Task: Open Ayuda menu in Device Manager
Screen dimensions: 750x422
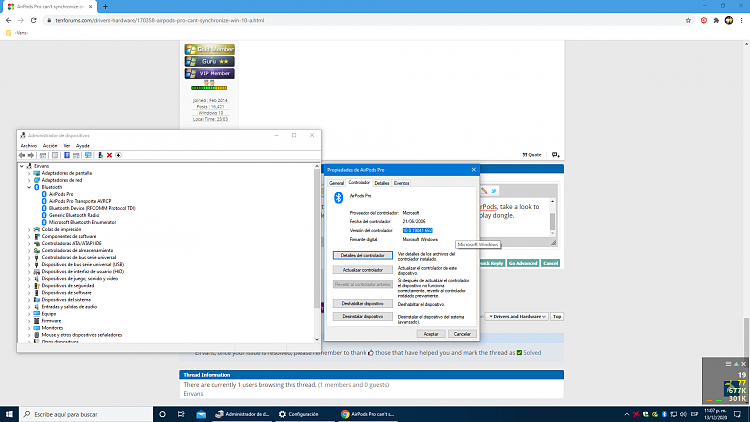Action: [83, 146]
